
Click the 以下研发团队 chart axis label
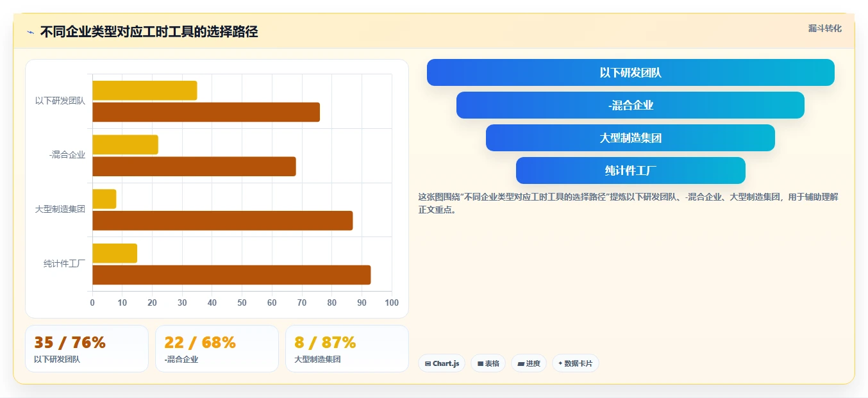[x=60, y=101]
